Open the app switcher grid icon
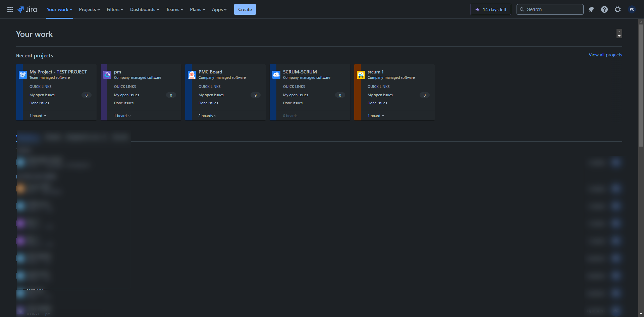Viewport: 644px width, 317px height. point(10,9)
